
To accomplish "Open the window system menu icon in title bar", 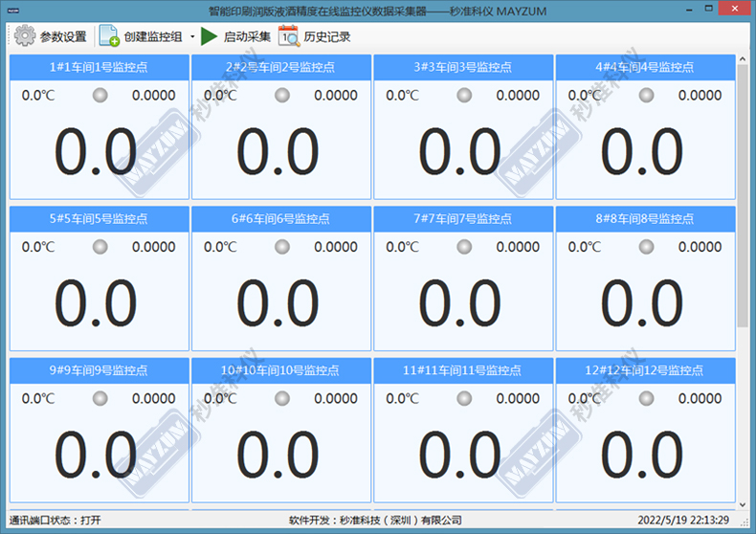I will [x=13, y=11].
